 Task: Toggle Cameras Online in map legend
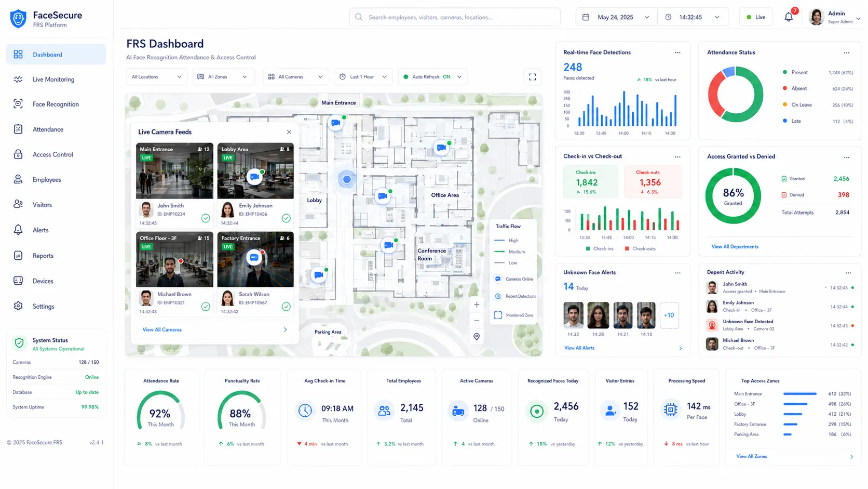point(514,279)
